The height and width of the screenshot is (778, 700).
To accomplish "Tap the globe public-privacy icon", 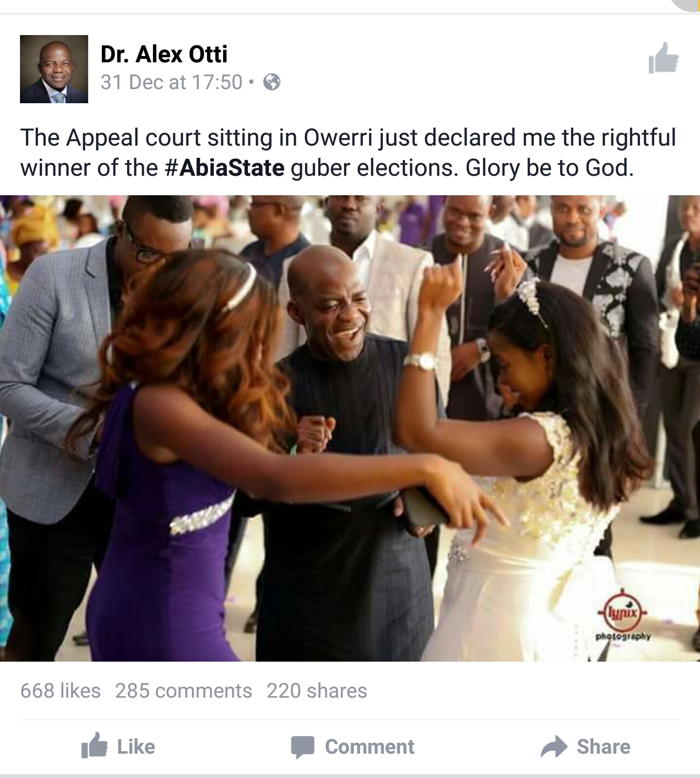I will click(x=272, y=82).
